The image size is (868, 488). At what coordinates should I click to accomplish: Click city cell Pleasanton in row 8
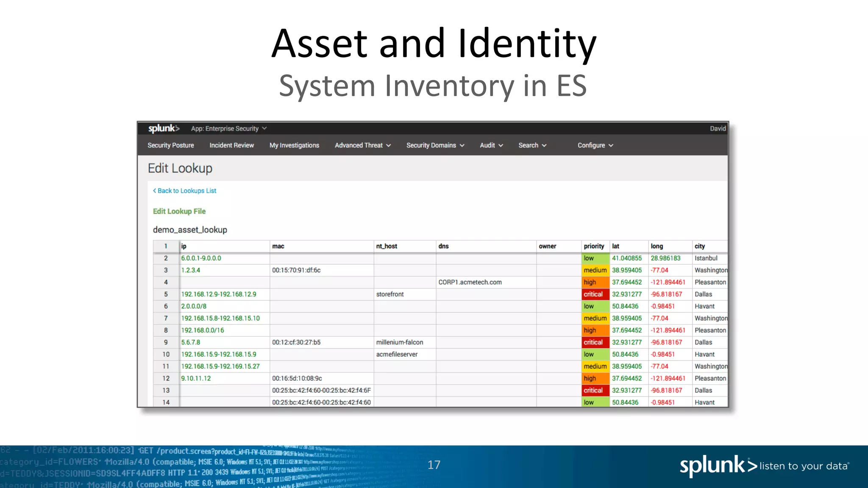[x=710, y=330]
